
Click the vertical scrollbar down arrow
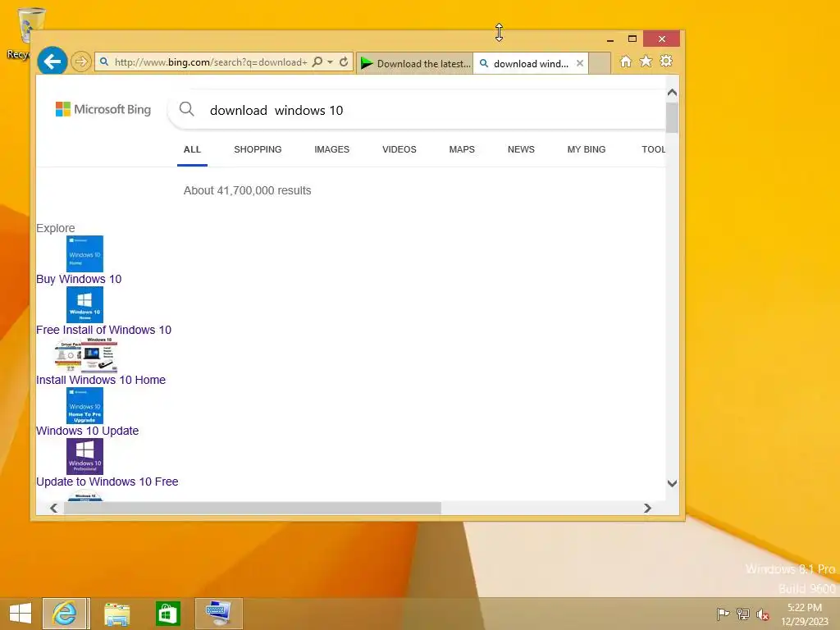click(x=673, y=483)
